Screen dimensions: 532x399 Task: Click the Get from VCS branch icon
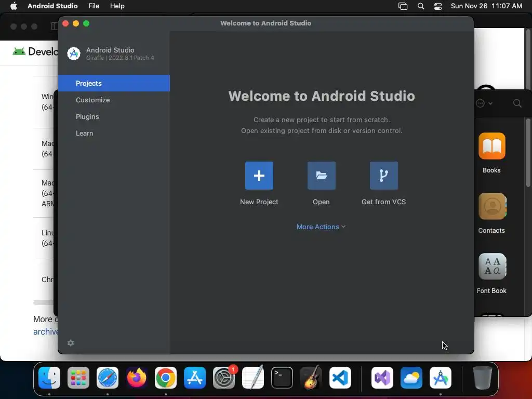pyautogui.click(x=384, y=176)
